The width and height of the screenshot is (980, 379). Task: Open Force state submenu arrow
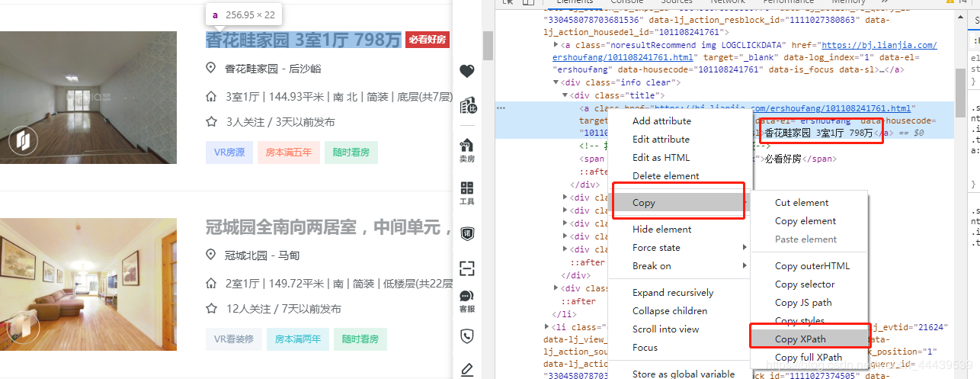pos(745,247)
